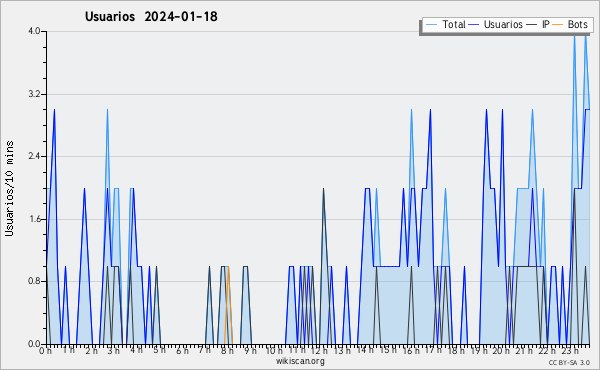Click the y-axis value "2.4"
This screenshot has height=370, width=600.
point(34,156)
